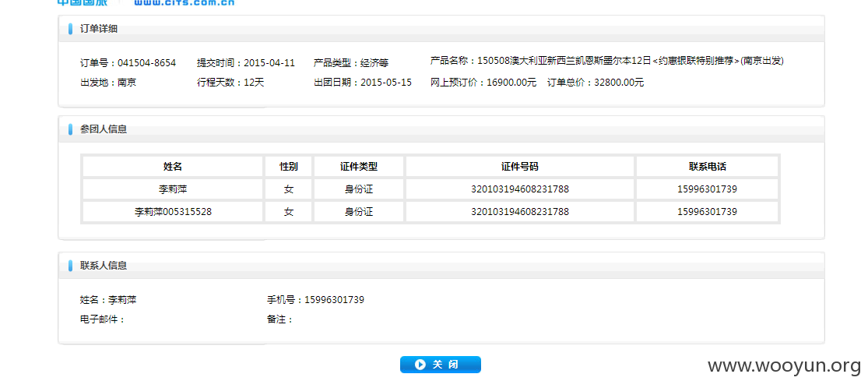This screenshot has width=868, height=388.
Task: Open the www.cits.com.cn logo link
Action: click(x=184, y=3)
